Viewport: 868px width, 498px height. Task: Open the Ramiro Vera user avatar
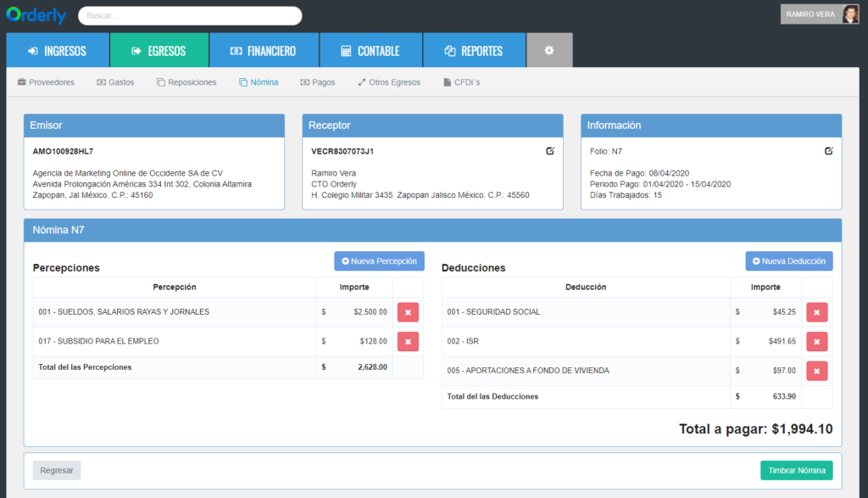pyautogui.click(x=850, y=14)
